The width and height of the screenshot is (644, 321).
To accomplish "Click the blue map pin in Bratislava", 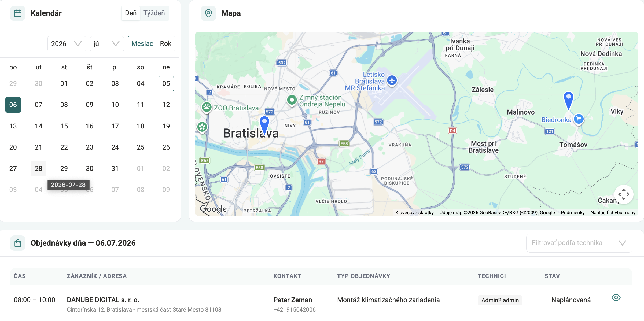I will pyautogui.click(x=264, y=125).
